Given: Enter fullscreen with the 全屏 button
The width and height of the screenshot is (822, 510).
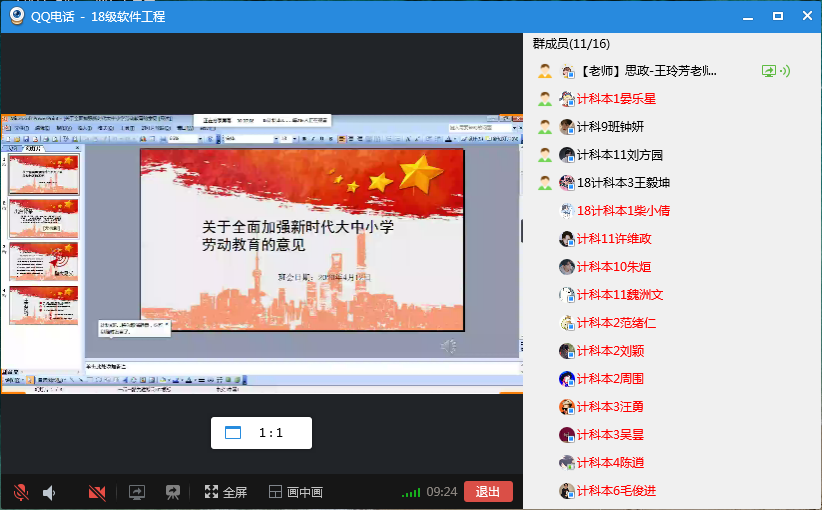Looking at the screenshot, I should click(x=225, y=492).
